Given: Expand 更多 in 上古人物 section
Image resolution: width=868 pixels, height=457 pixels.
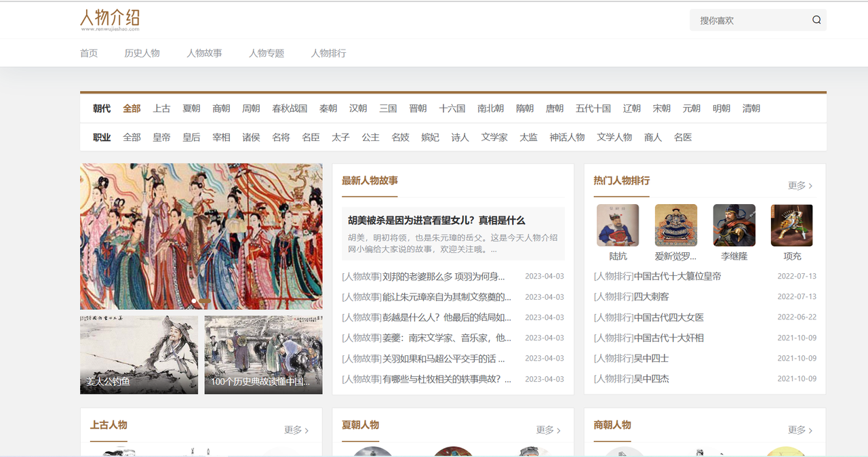Looking at the screenshot, I should 296,430.
